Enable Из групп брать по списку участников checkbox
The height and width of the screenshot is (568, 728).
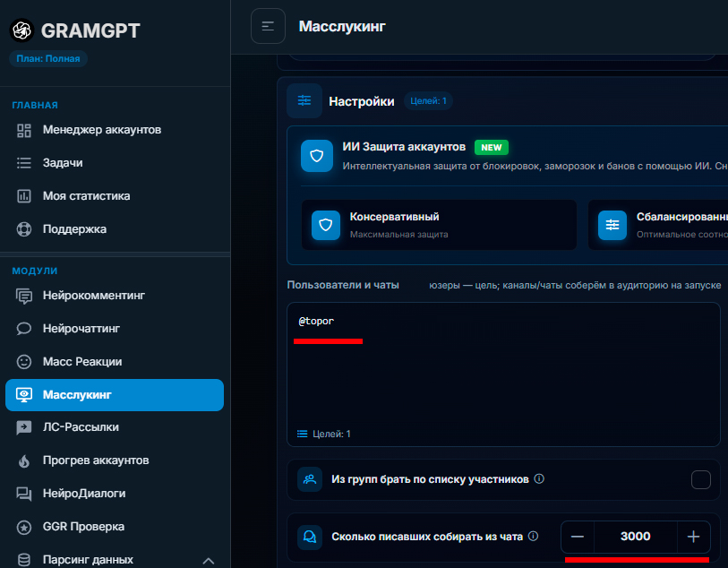click(x=700, y=480)
